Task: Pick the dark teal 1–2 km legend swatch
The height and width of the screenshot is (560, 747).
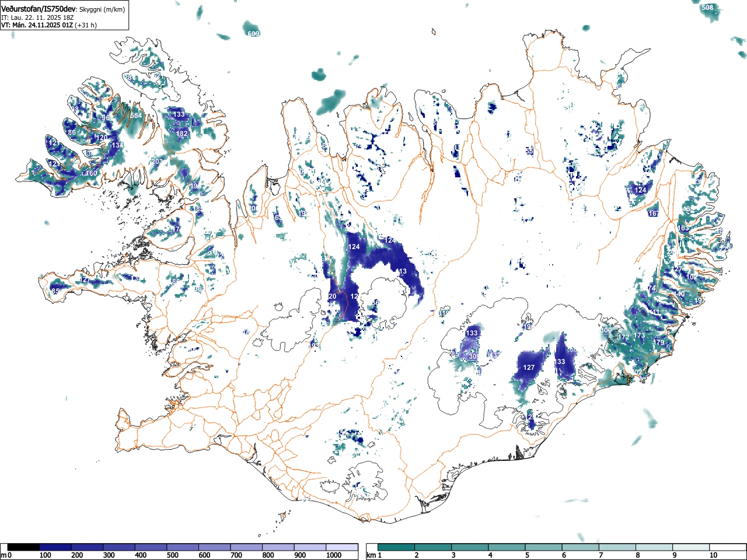Action: coord(397,547)
